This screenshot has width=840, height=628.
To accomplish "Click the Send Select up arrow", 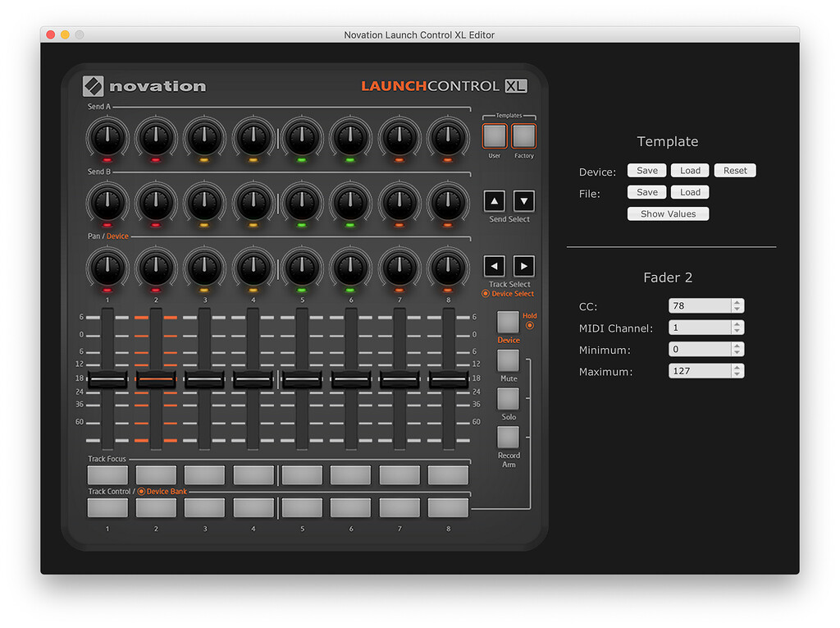I will (x=494, y=202).
